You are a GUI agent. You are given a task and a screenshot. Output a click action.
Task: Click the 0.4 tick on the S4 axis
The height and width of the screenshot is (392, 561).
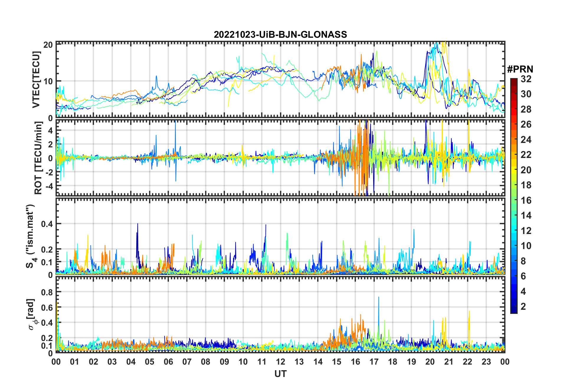point(47,224)
